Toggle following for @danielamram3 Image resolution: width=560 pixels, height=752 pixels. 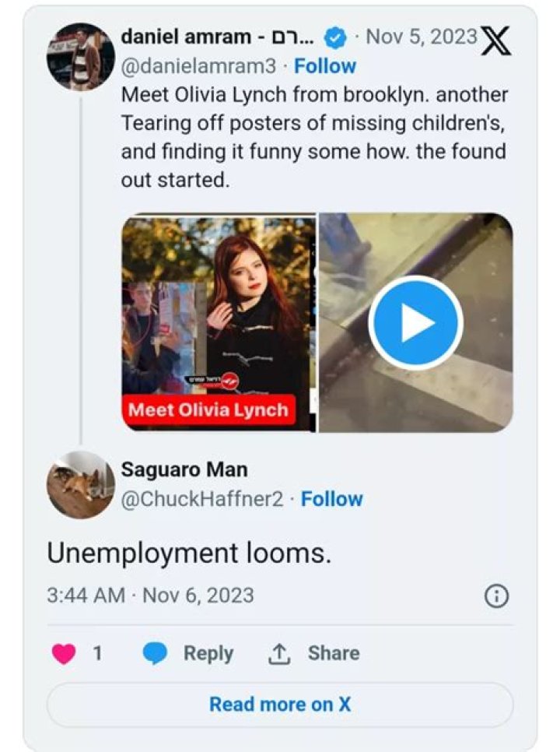coord(325,66)
